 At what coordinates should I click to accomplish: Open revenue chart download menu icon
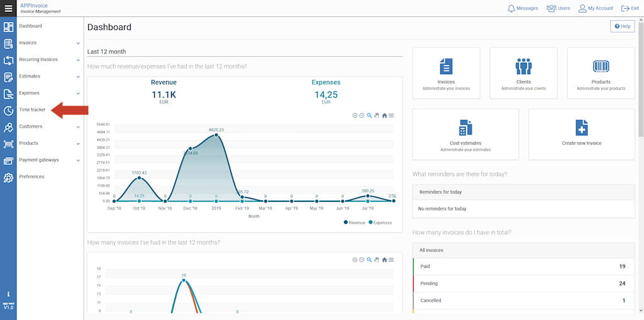(x=391, y=116)
